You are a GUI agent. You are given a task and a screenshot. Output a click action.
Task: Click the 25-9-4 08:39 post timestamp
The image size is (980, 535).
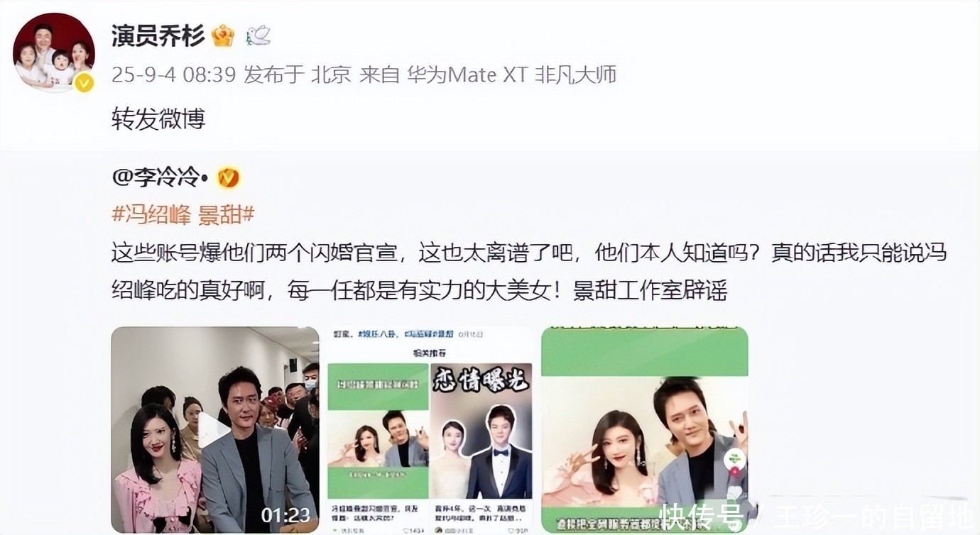click(x=173, y=75)
